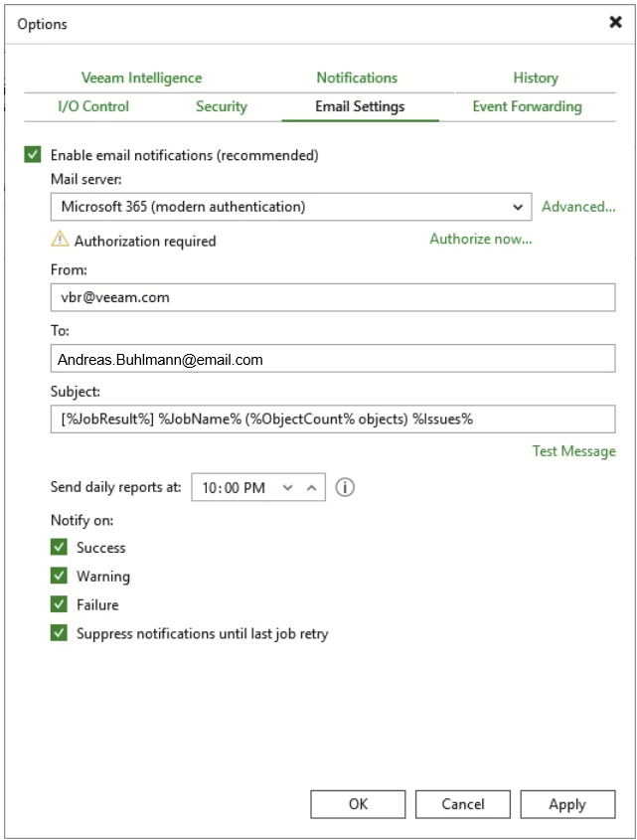Send a Test Message
This screenshot has height=840, width=637.
click(x=573, y=451)
